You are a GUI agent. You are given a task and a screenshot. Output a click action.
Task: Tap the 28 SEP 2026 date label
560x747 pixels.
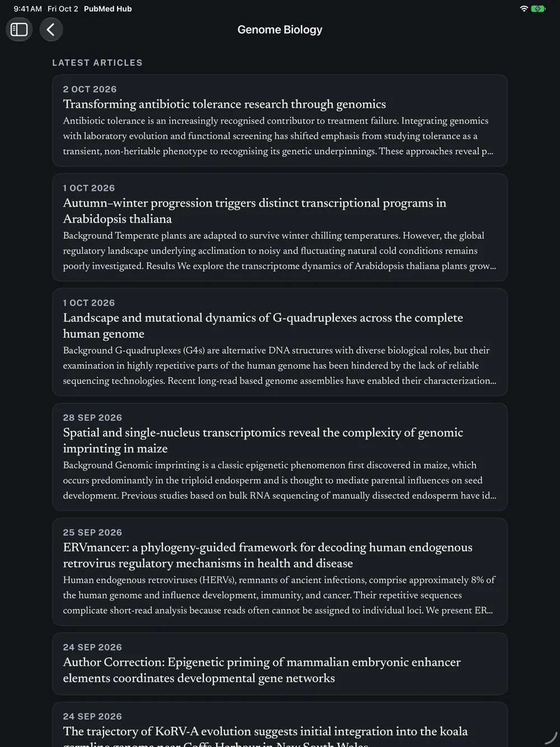pyautogui.click(x=92, y=417)
